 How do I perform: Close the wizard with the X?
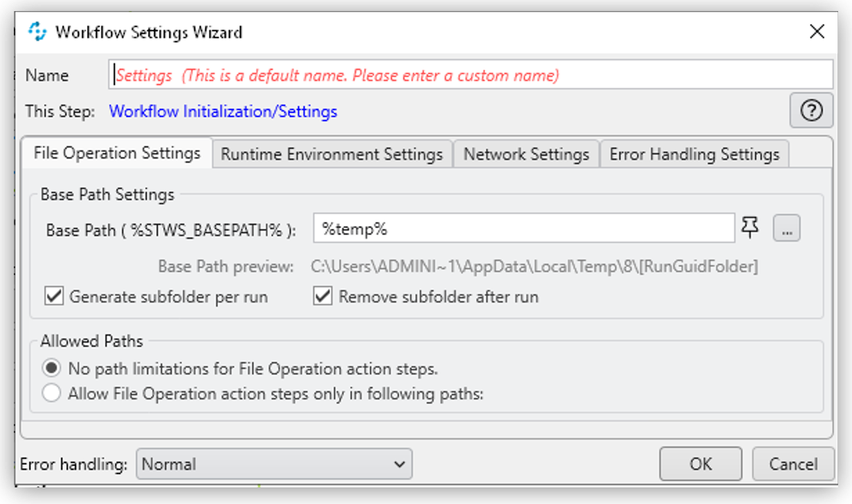(817, 31)
